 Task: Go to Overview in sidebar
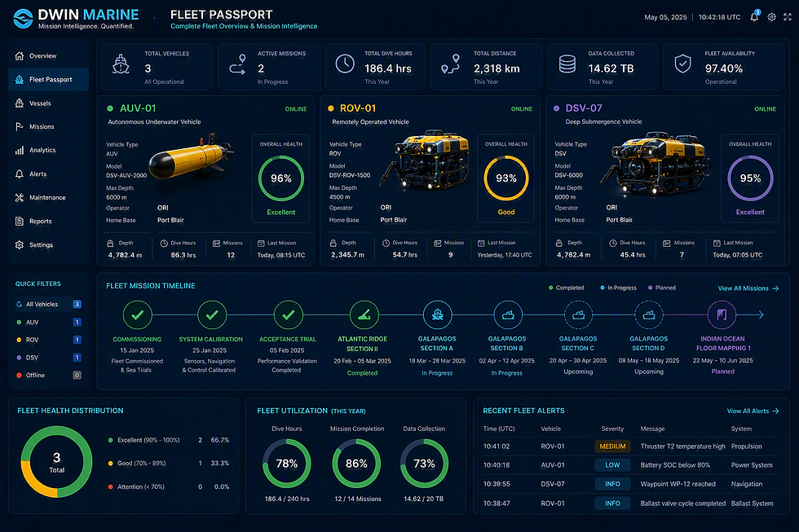pos(48,56)
